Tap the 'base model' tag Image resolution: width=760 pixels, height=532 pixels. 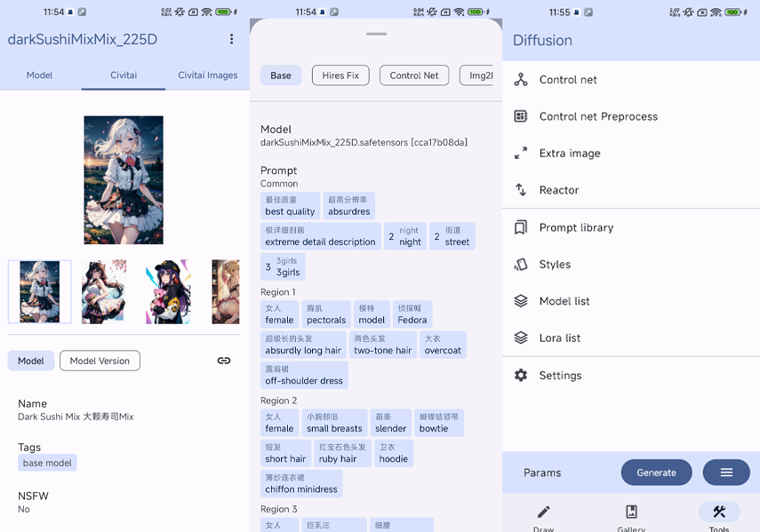47,463
